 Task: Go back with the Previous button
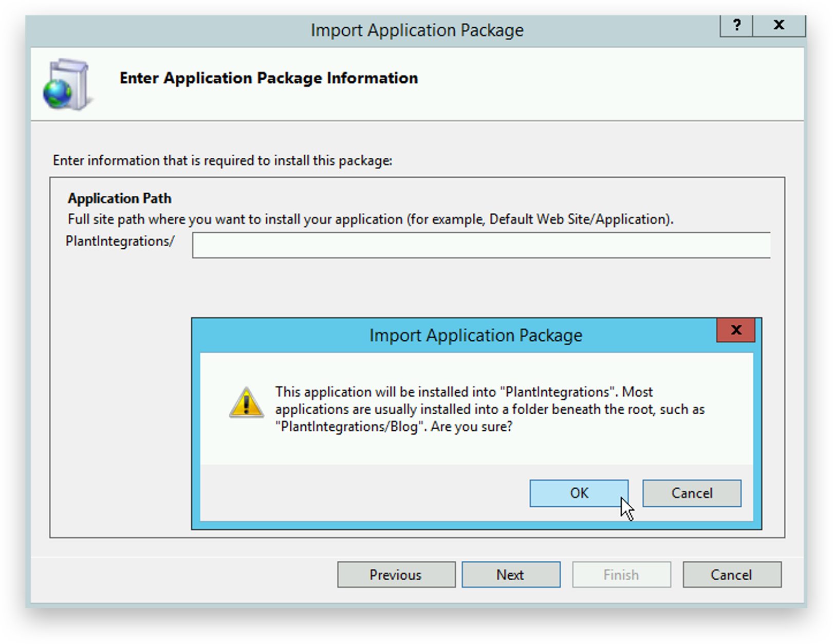tap(396, 575)
